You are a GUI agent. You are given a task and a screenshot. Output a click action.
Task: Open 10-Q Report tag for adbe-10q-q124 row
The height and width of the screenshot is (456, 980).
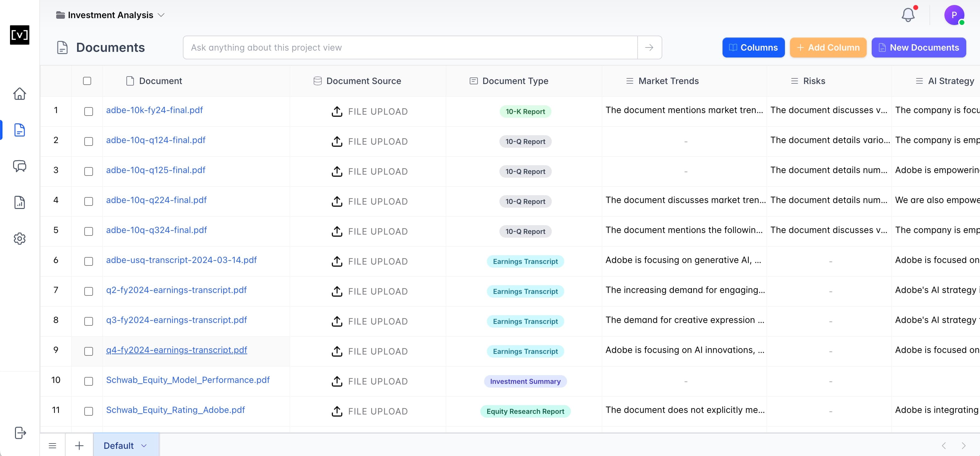click(525, 141)
